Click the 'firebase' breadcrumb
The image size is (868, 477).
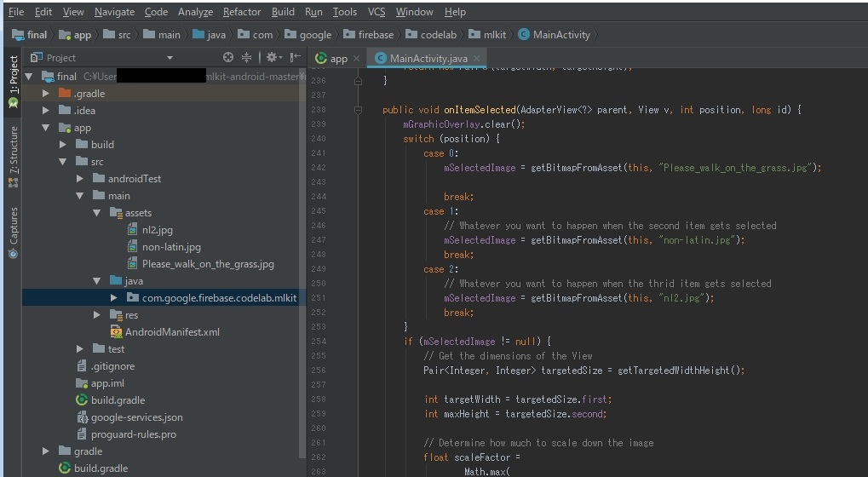[x=368, y=35]
